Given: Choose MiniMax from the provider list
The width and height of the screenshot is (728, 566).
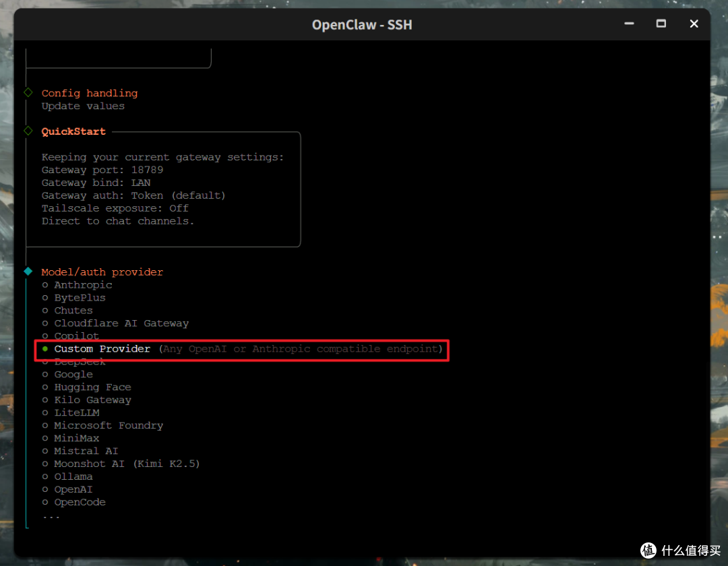Looking at the screenshot, I should (x=71, y=438).
